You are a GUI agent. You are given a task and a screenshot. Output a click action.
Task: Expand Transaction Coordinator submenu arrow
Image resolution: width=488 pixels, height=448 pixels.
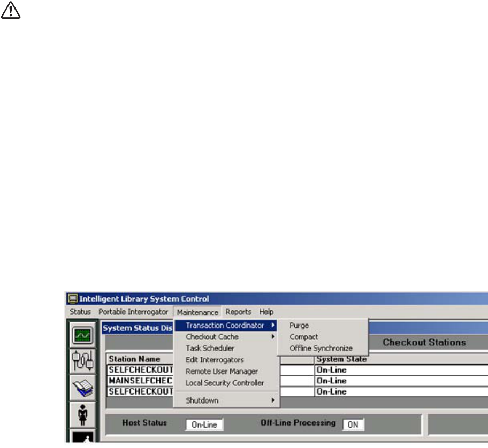(x=273, y=325)
